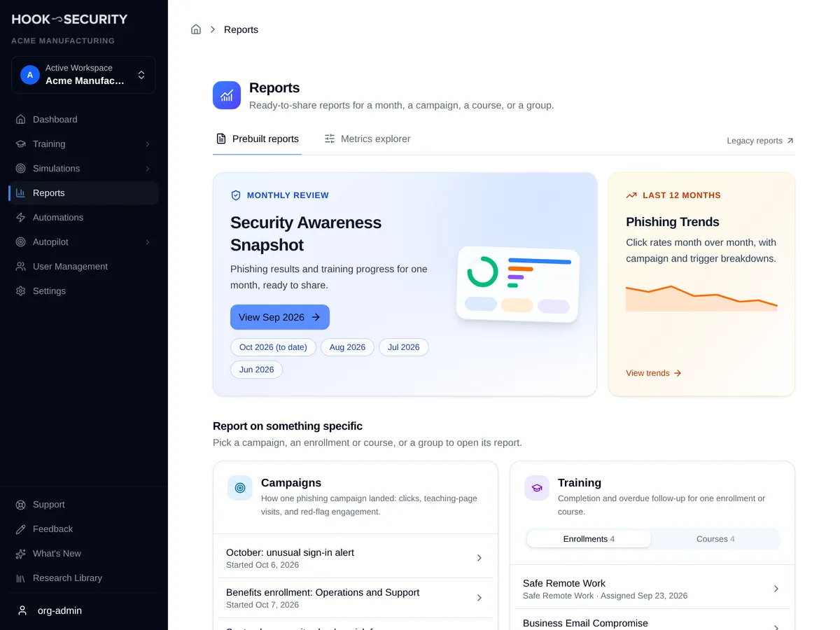
Task: Open the View trends link
Action: pos(654,373)
